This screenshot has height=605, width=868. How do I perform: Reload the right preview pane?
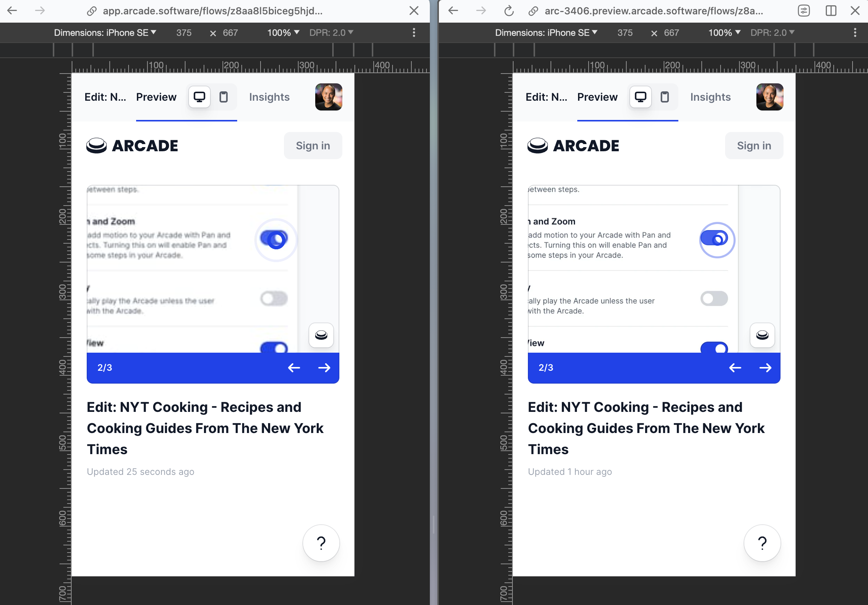tap(509, 11)
